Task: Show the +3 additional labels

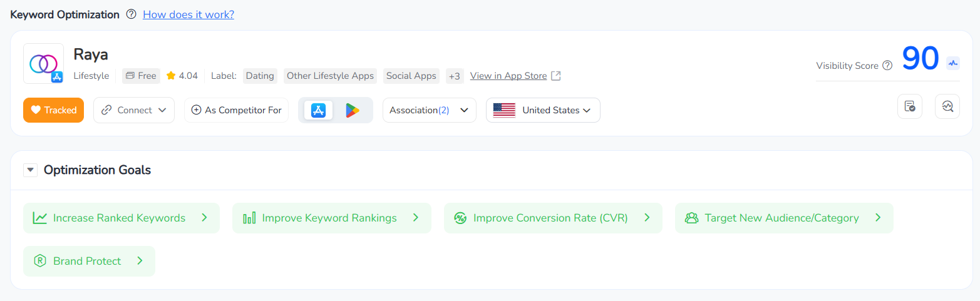Action: 455,76
